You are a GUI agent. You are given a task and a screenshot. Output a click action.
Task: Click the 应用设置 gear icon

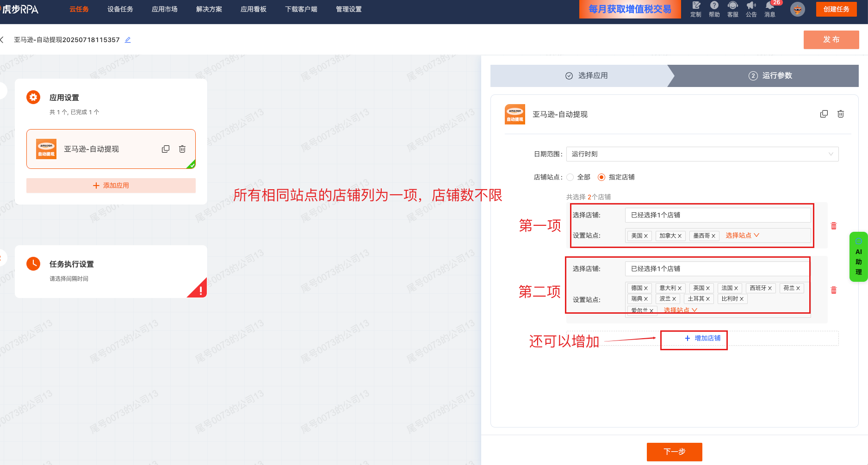pos(33,97)
